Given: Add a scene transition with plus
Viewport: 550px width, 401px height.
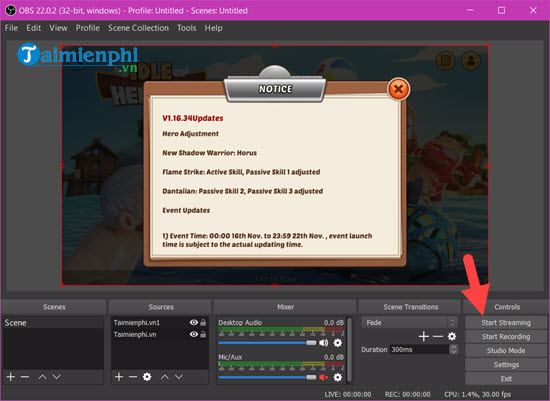Looking at the screenshot, I should pos(424,336).
